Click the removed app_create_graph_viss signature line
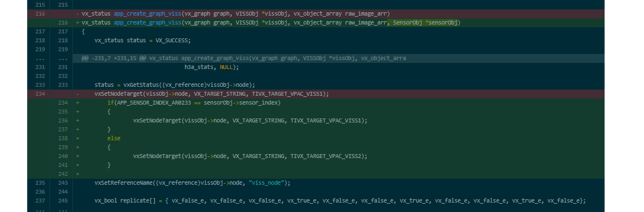 click(x=339, y=13)
